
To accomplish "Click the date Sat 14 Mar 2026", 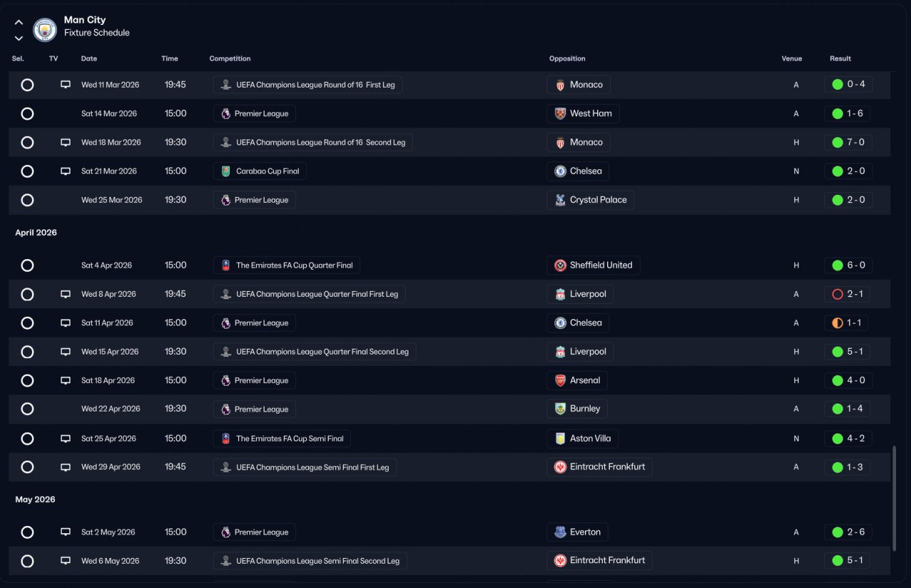I will click(x=109, y=114).
